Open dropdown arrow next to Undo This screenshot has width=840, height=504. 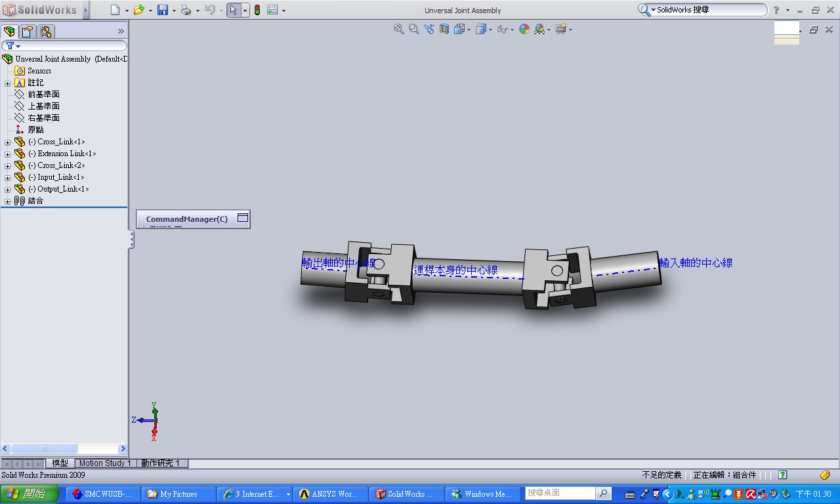coord(220,10)
